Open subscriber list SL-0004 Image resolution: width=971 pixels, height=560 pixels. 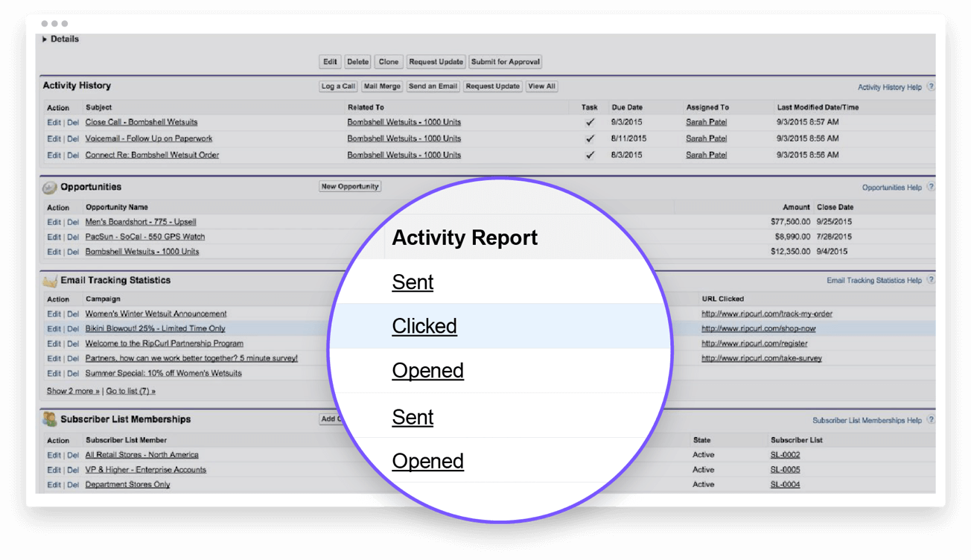pos(785,485)
